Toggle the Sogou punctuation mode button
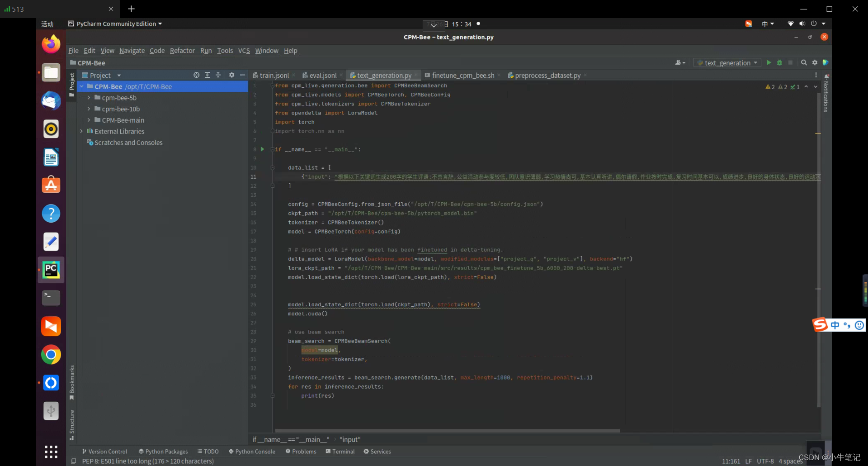 point(847,325)
